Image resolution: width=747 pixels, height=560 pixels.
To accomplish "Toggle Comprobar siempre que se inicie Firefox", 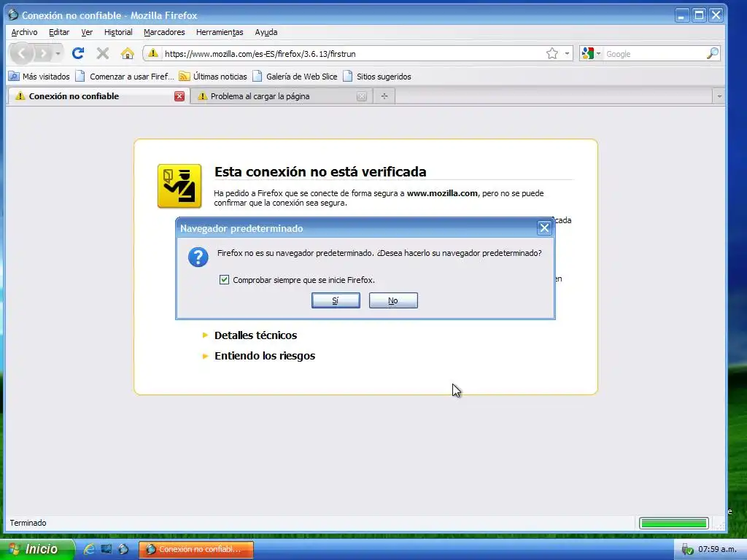I will click(224, 279).
